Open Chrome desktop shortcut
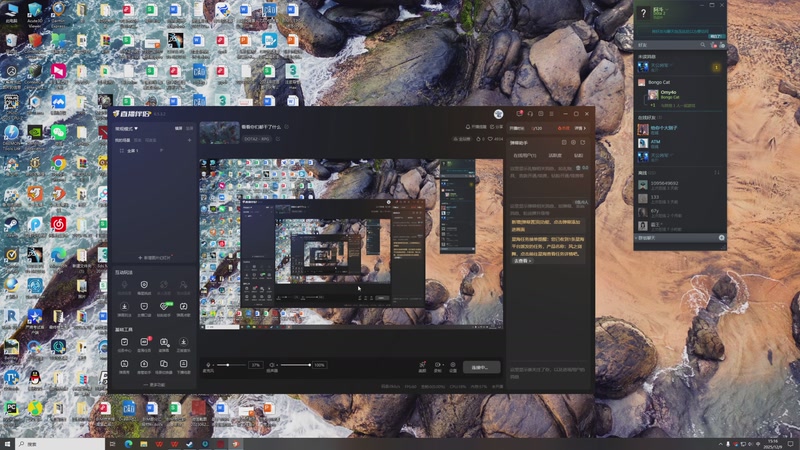 point(58,166)
